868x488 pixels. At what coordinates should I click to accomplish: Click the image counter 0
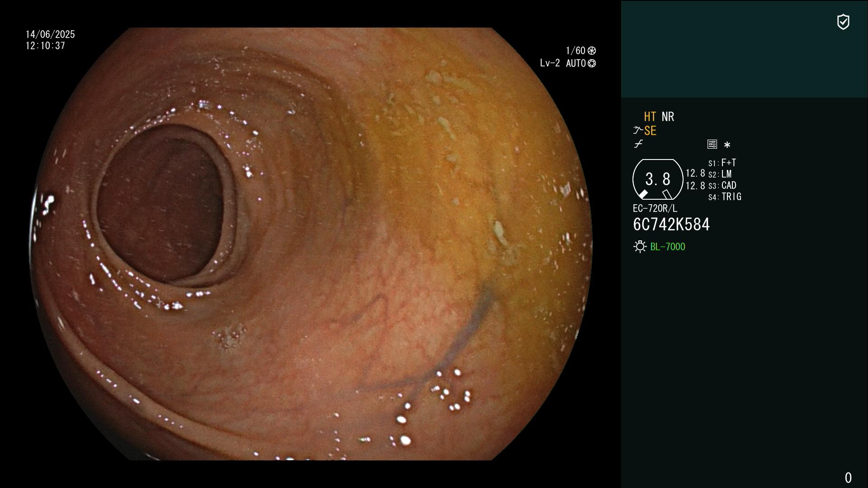point(848,478)
